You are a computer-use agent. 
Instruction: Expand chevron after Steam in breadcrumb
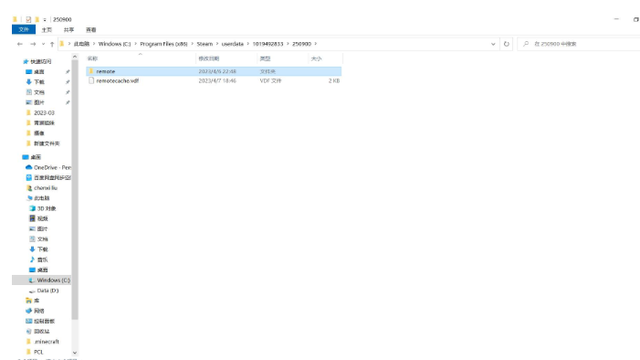(x=217, y=44)
